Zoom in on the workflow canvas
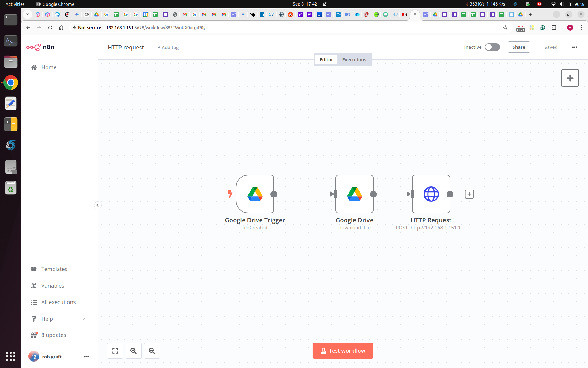The height and width of the screenshot is (368, 588). pos(134,351)
